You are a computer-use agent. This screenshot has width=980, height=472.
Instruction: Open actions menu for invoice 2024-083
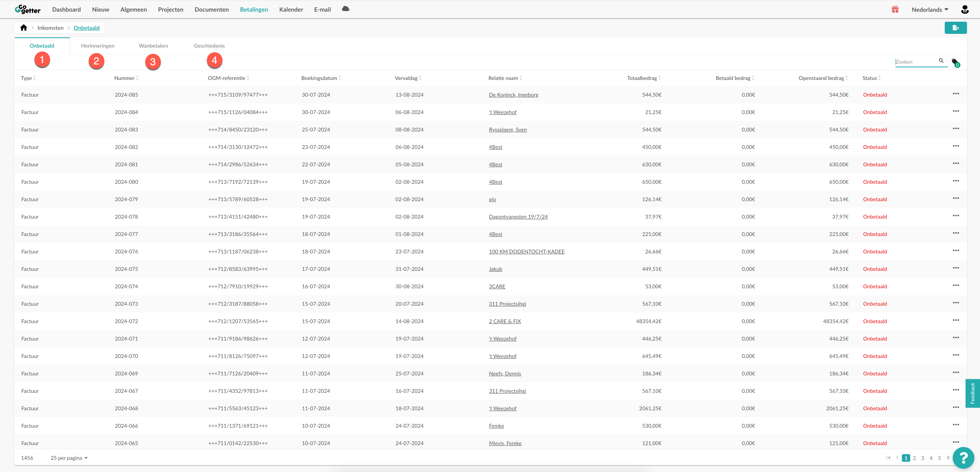pos(956,129)
